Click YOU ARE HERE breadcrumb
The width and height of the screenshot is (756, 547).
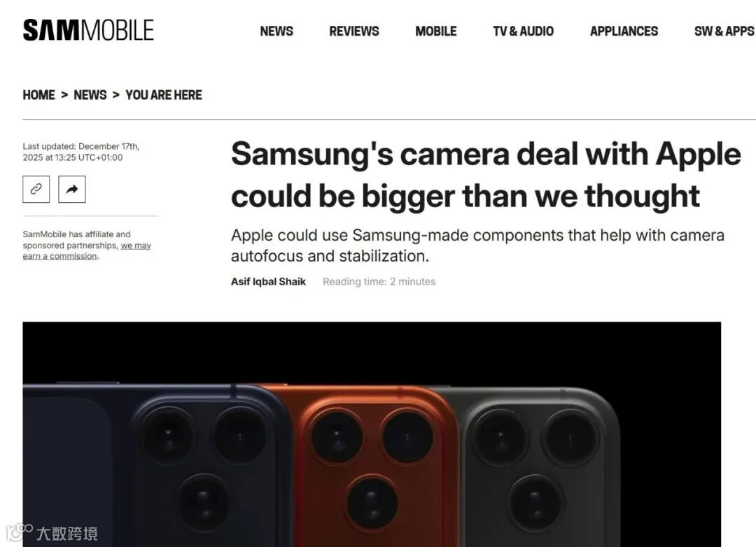[x=163, y=95]
